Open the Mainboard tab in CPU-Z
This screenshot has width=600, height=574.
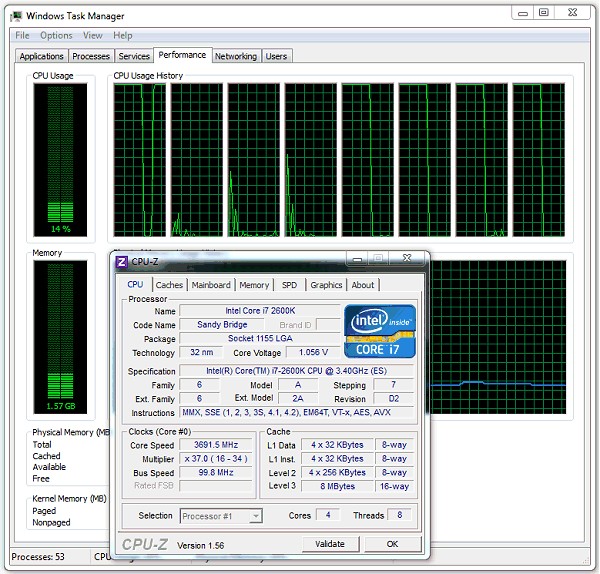click(211, 285)
